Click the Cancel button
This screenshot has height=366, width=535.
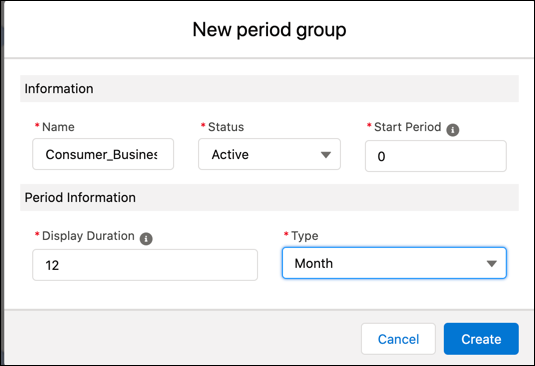[x=398, y=339]
